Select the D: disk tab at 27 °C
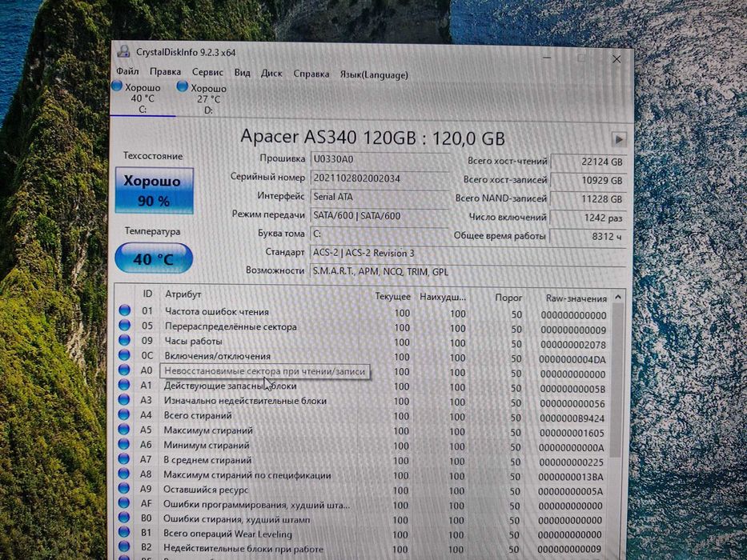 [208, 99]
